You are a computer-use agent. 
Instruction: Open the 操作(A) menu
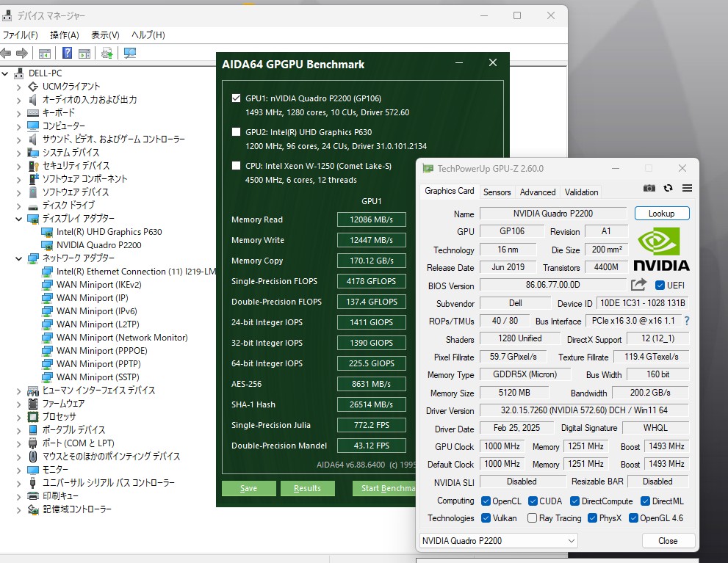point(65,34)
